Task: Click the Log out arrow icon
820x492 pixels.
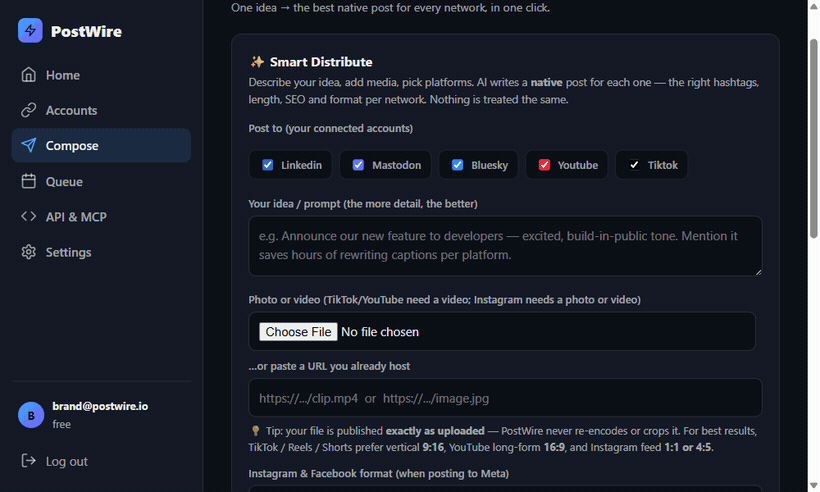Action: 29,461
